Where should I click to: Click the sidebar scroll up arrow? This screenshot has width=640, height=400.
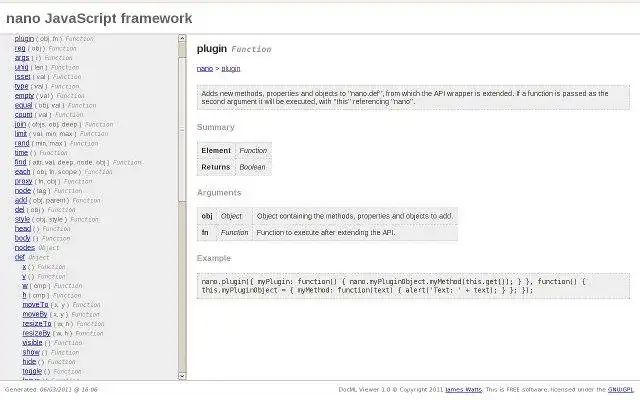click(182, 38)
